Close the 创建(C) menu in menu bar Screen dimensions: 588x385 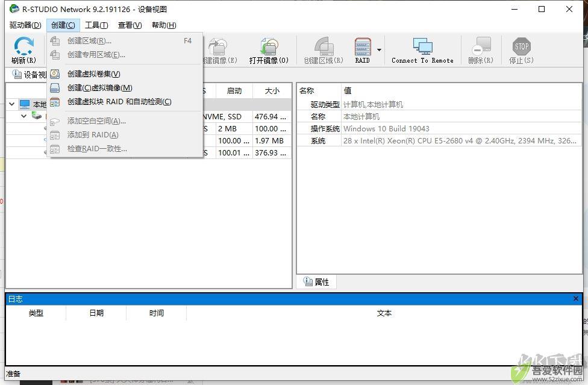(63, 25)
